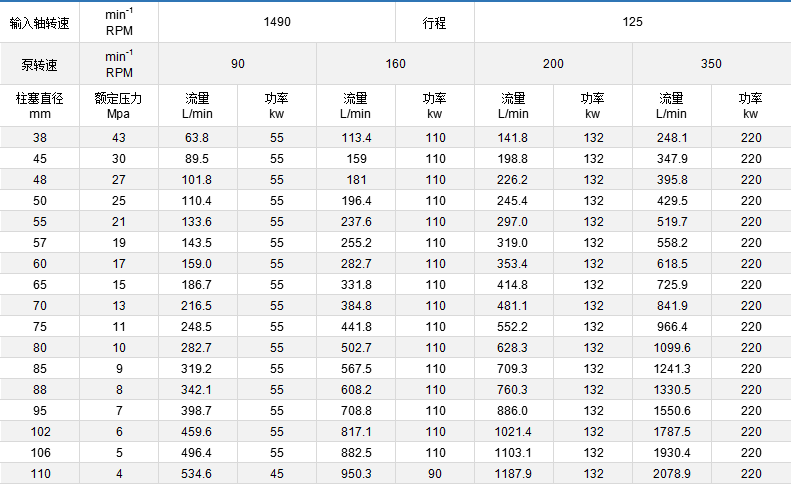
Task: Select the flow value 181 cell
Action: 356,180
